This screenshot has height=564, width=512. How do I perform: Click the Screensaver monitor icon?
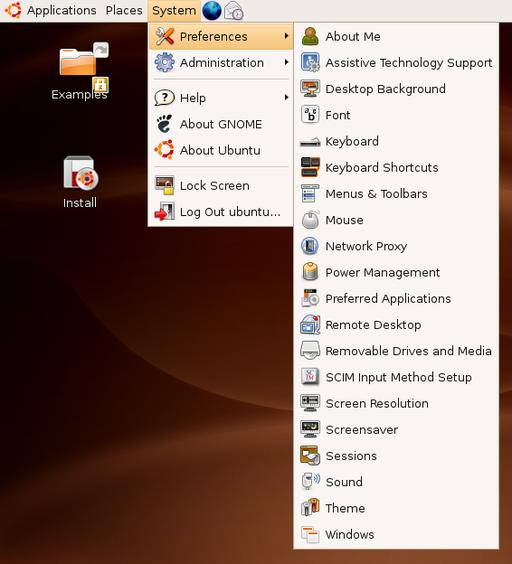310,429
